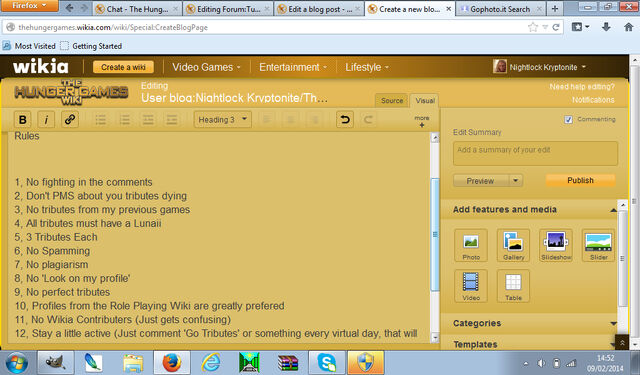Open Windows Explorer folder in taskbar
This screenshot has height=375, width=640.
133,363
